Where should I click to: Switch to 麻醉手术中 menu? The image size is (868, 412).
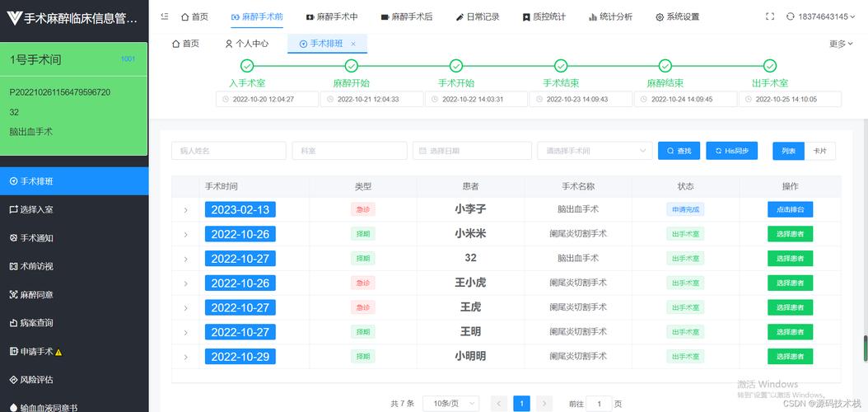[x=332, y=16]
